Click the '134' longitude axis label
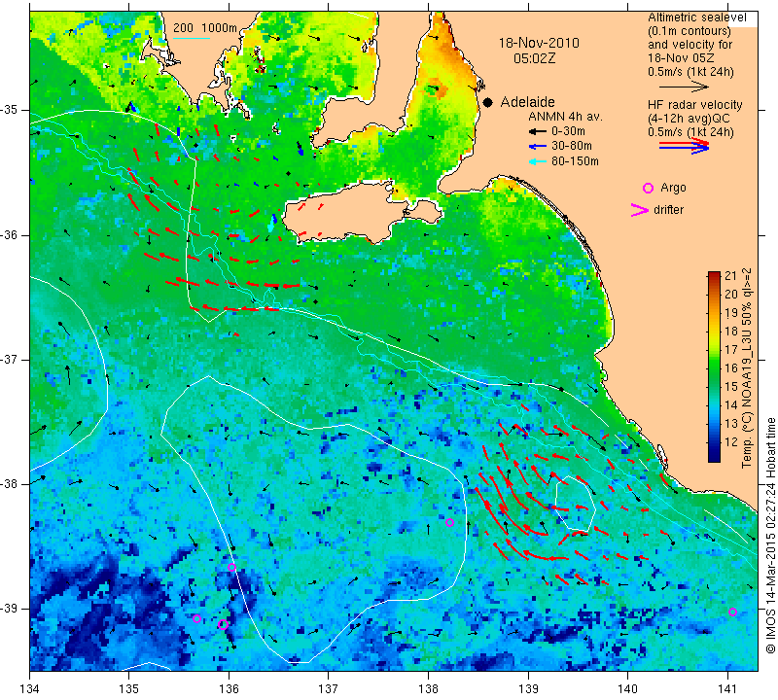Image resolution: width=778 pixels, height=700 pixels. point(30,688)
